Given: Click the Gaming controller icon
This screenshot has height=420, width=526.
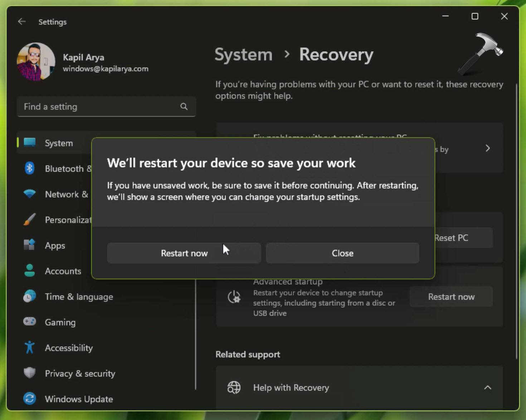Looking at the screenshot, I should (x=30, y=322).
